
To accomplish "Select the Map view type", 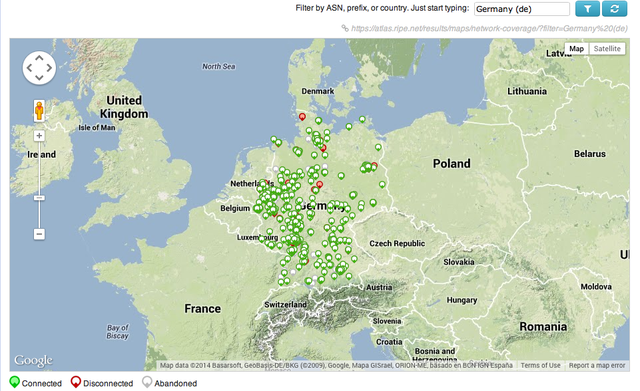I will [576, 49].
